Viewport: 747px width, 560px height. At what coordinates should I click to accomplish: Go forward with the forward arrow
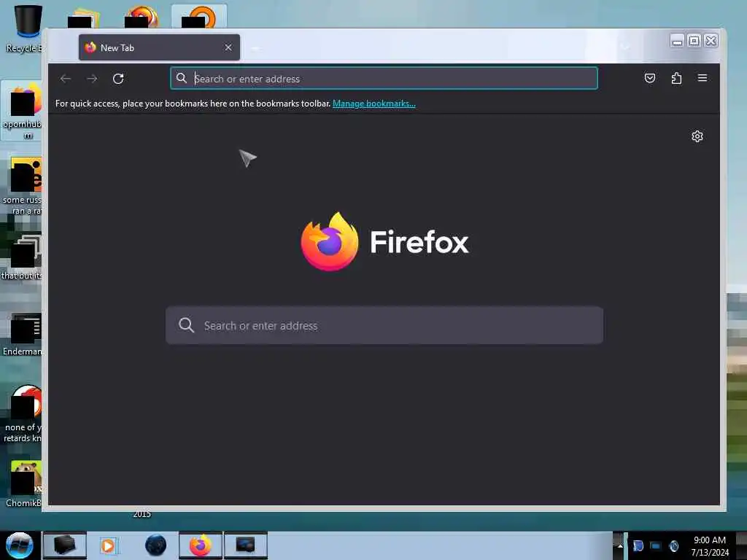(92, 79)
